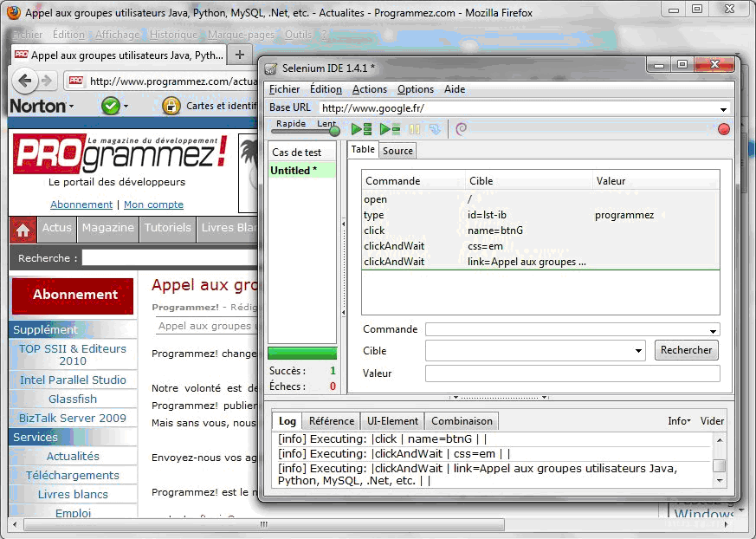Expand the Base URL dropdown
The image size is (756, 539).
coord(723,109)
